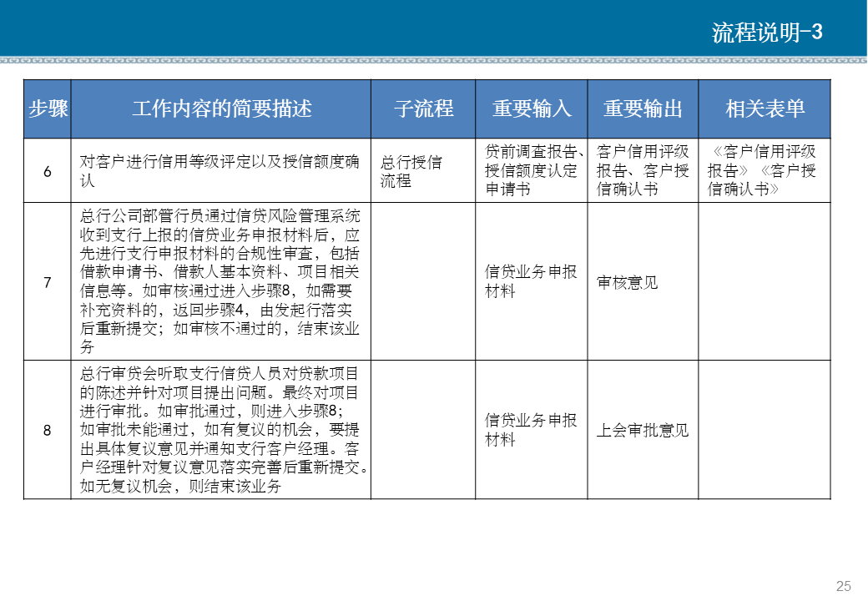
Task: Click description 对客户进行信用等级评定以及授信额度确认
Action: (x=220, y=170)
